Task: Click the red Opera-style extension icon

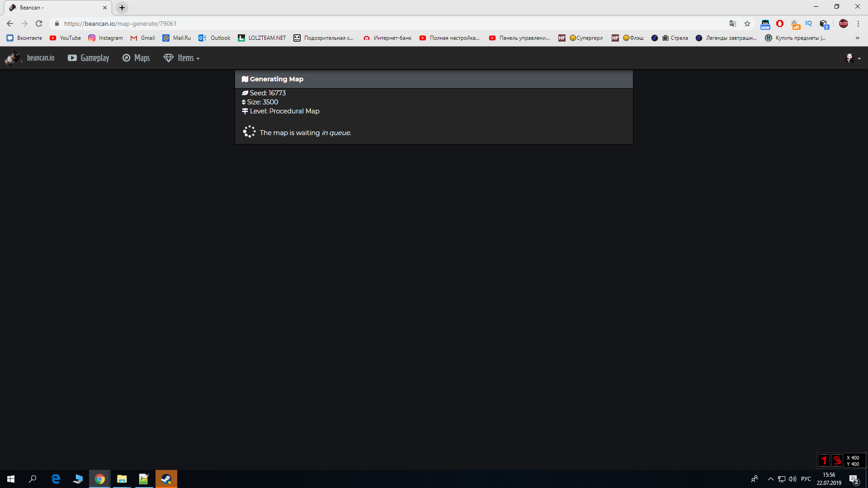Action: (780, 23)
